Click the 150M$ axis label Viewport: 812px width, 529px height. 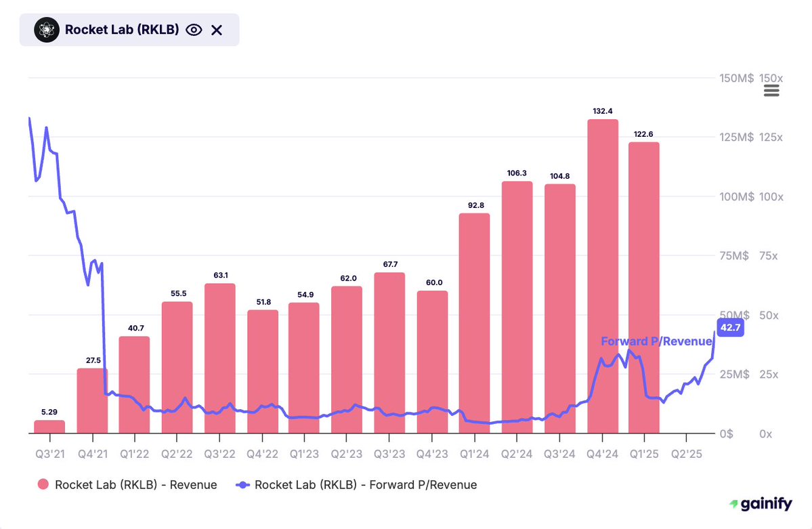736,79
